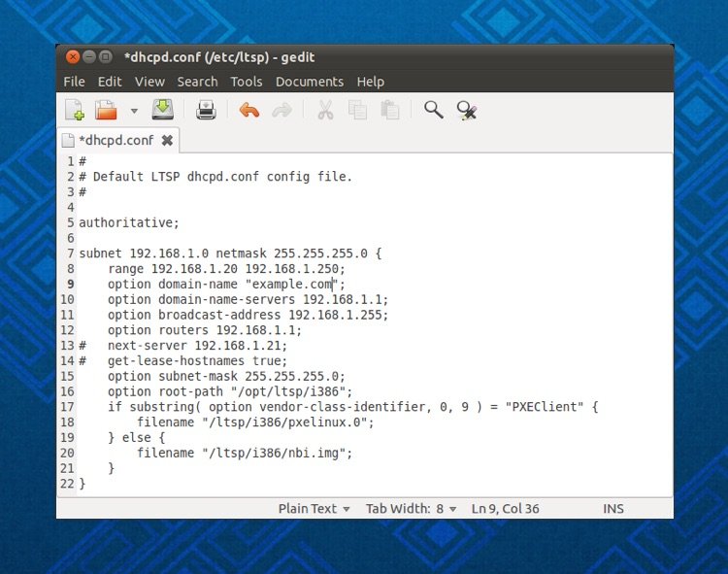This screenshot has height=574, width=728.
Task: Expand recent files arrow beside Open
Action: pyautogui.click(x=134, y=111)
